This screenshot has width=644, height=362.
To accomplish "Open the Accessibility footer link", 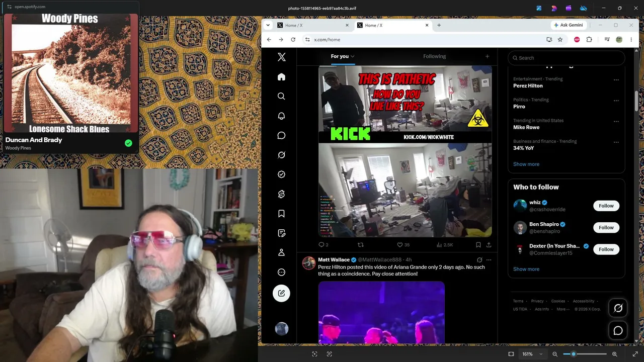I will (x=584, y=301).
